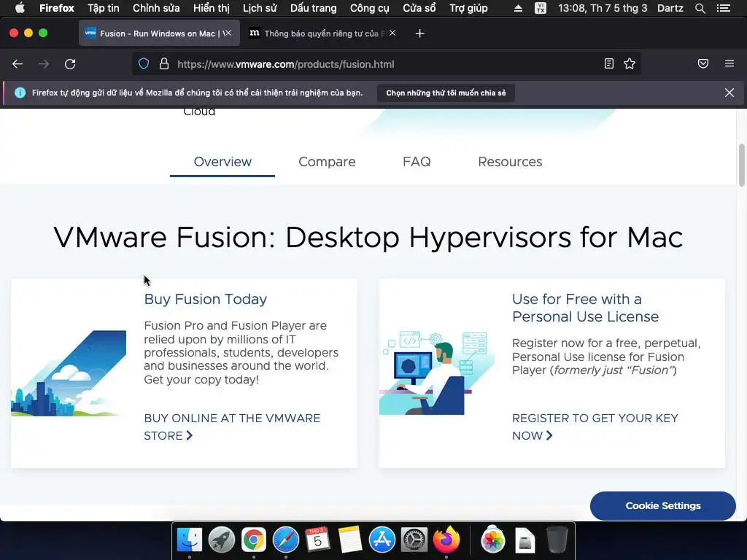Switch to Thông báo quyền riêng tư browser tab
The height and width of the screenshot is (560, 747).
point(322,34)
